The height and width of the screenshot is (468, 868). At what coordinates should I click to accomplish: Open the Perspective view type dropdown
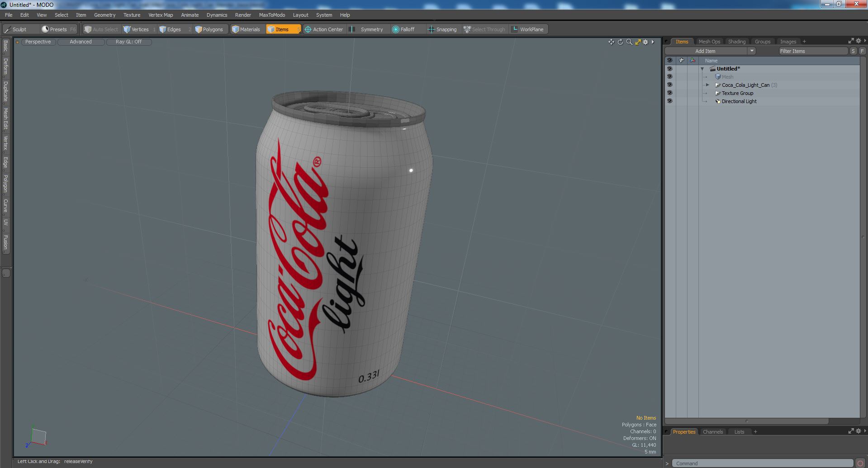point(38,42)
